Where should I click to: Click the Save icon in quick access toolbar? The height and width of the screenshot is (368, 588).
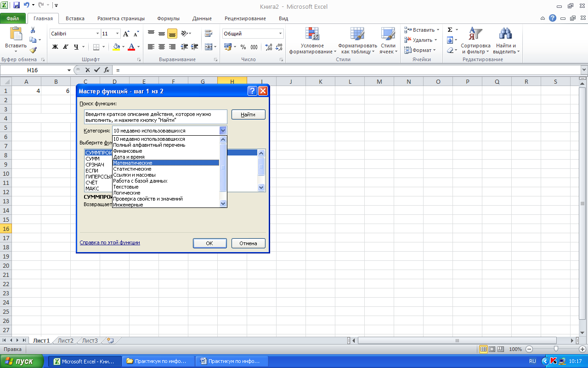[x=17, y=6]
